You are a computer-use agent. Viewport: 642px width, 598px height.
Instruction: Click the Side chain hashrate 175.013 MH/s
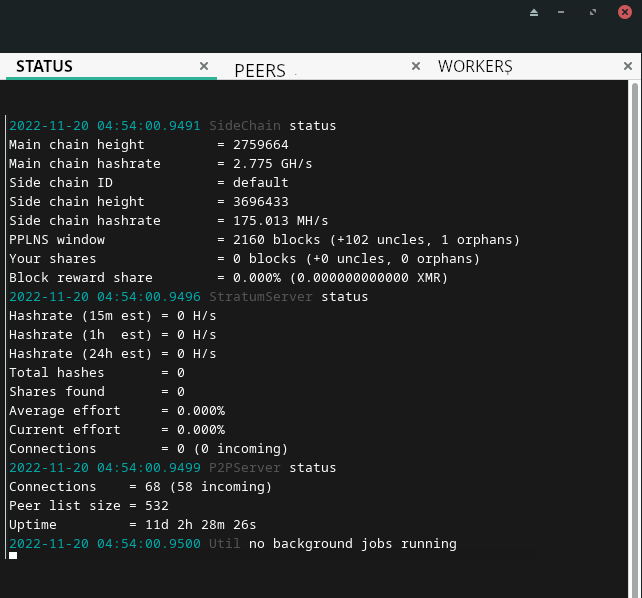click(280, 221)
